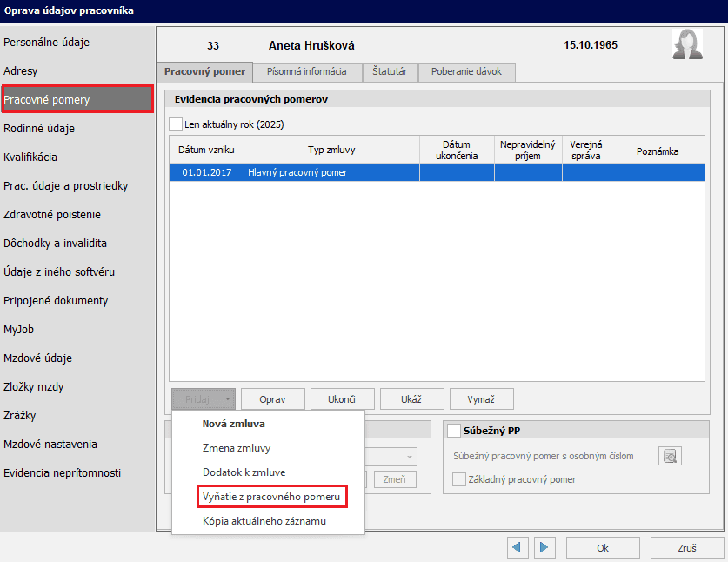Sort by 'Dátum vzniku' column header
The image size is (728, 562).
pyautogui.click(x=205, y=151)
